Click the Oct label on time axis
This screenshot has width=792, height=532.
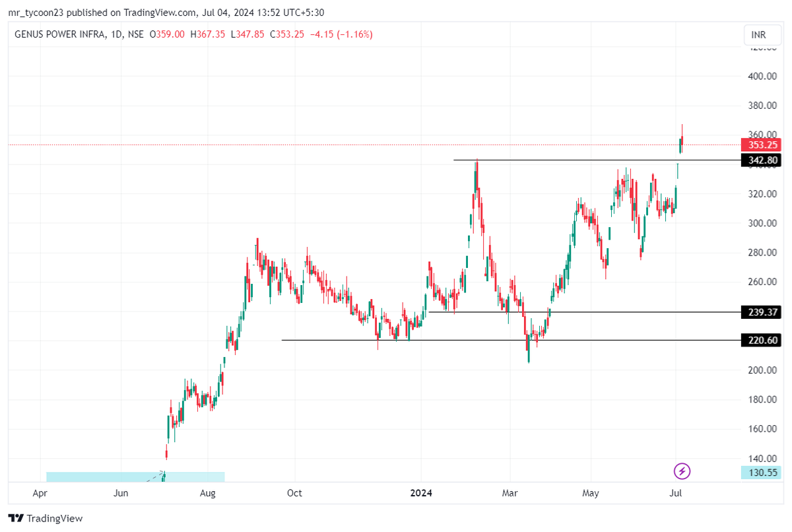(x=294, y=493)
